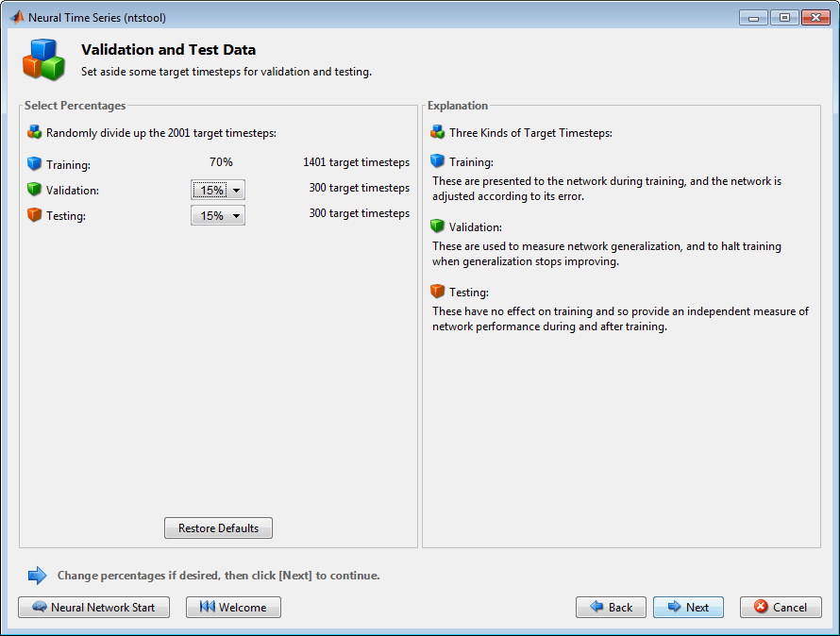Open the Testing percentage dropdown

pos(218,215)
